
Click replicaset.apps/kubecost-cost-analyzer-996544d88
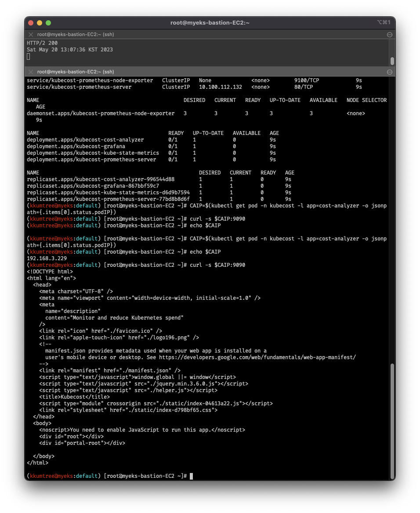click(x=101, y=179)
